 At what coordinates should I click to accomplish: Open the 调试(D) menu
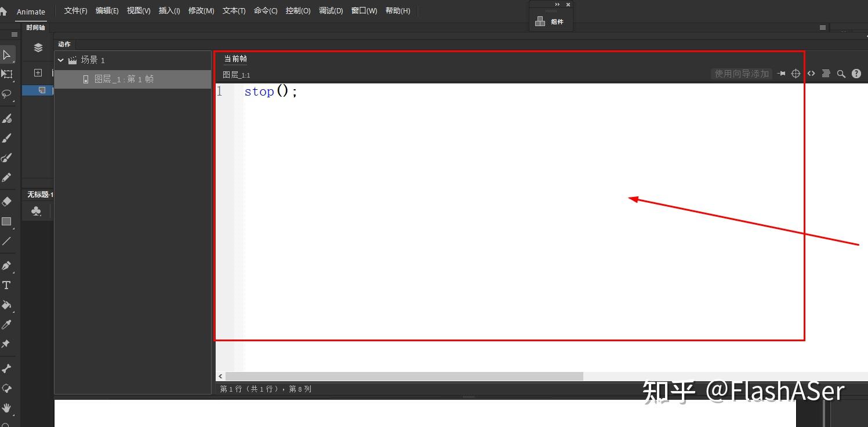coord(331,11)
